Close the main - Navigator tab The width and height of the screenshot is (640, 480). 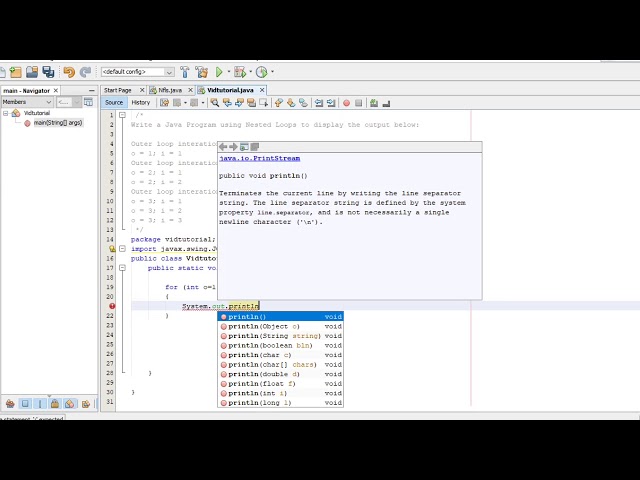(x=56, y=90)
